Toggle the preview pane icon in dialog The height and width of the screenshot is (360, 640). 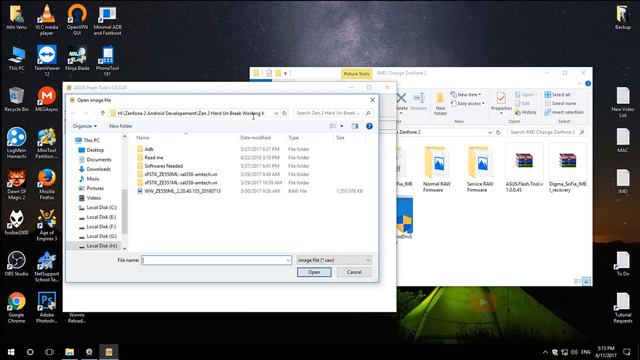[x=355, y=126]
